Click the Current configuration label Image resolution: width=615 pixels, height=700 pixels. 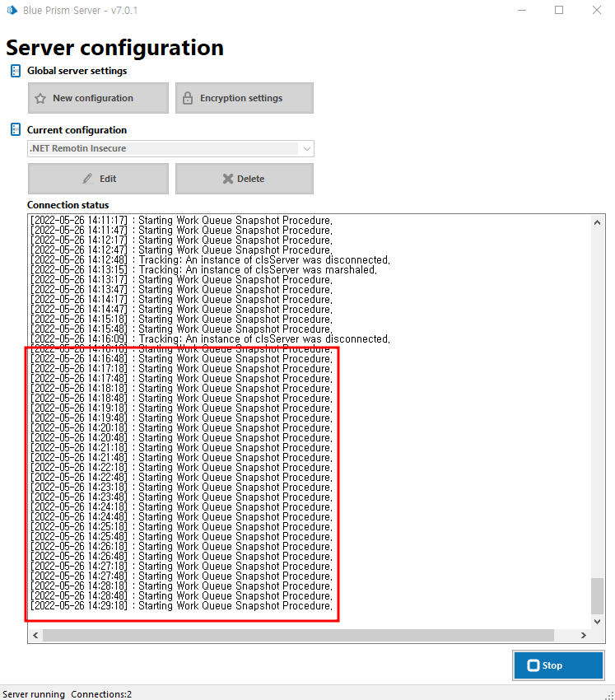[x=77, y=130]
